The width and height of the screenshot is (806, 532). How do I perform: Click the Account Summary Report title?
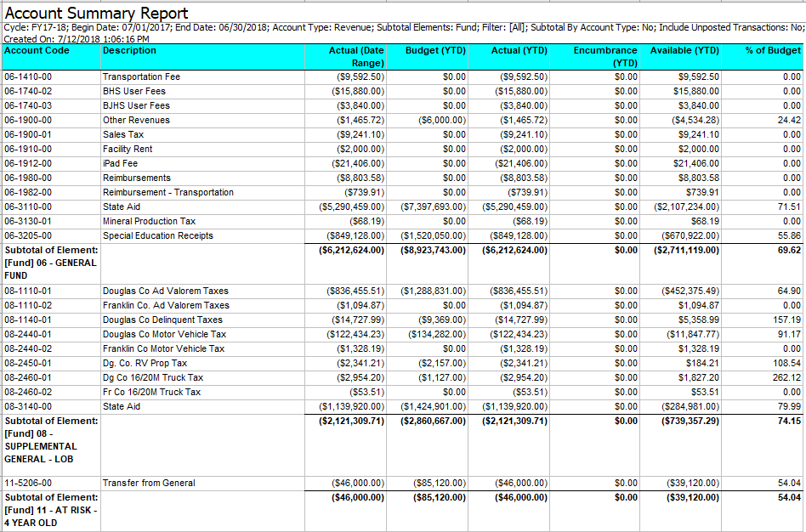pyautogui.click(x=96, y=13)
